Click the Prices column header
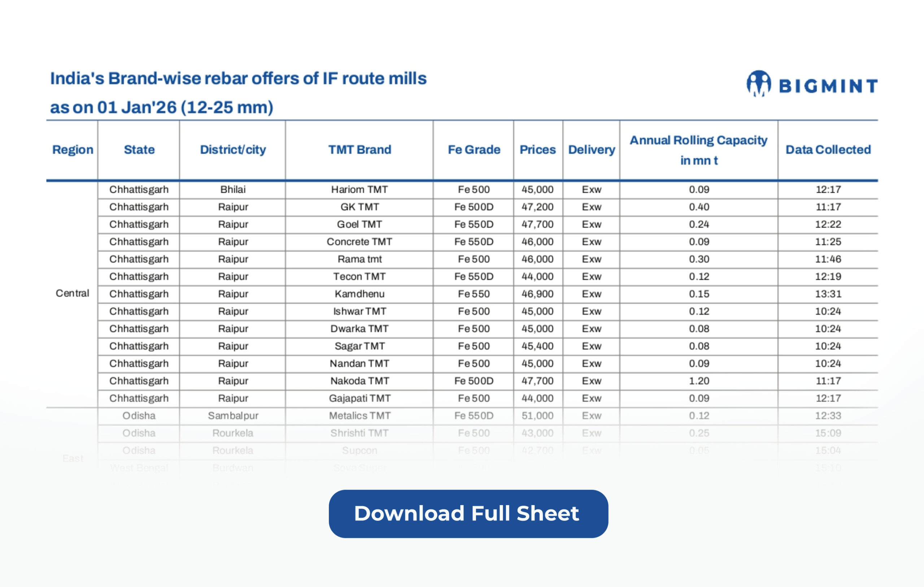The height and width of the screenshot is (587, 924). (537, 150)
